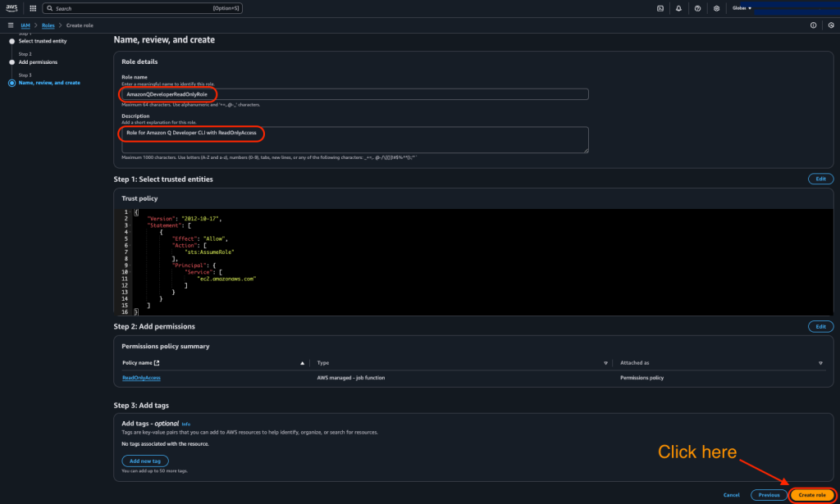Click the Type column header

[x=323, y=363]
